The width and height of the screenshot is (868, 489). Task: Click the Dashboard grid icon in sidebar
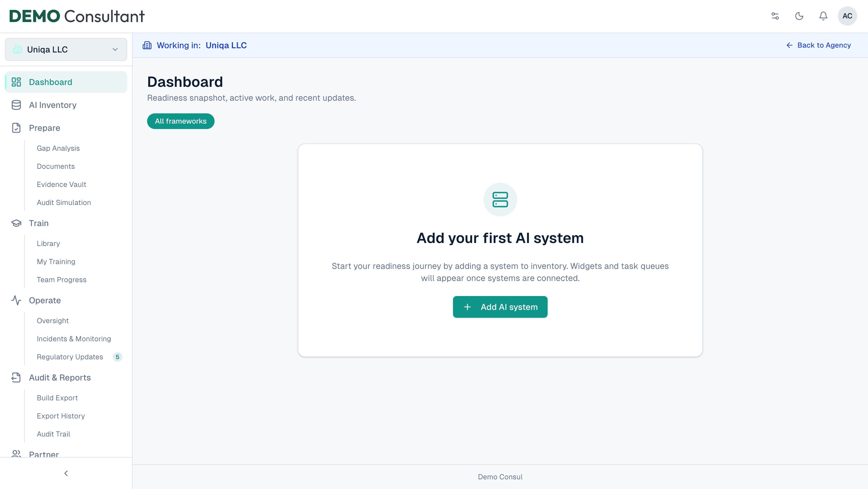click(16, 82)
